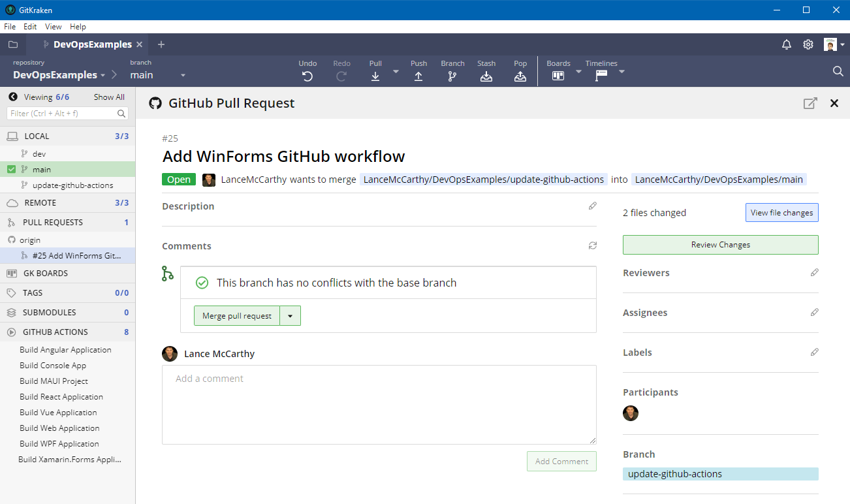Collapse the left panel with back arrow
The height and width of the screenshot is (504, 850).
[13, 97]
